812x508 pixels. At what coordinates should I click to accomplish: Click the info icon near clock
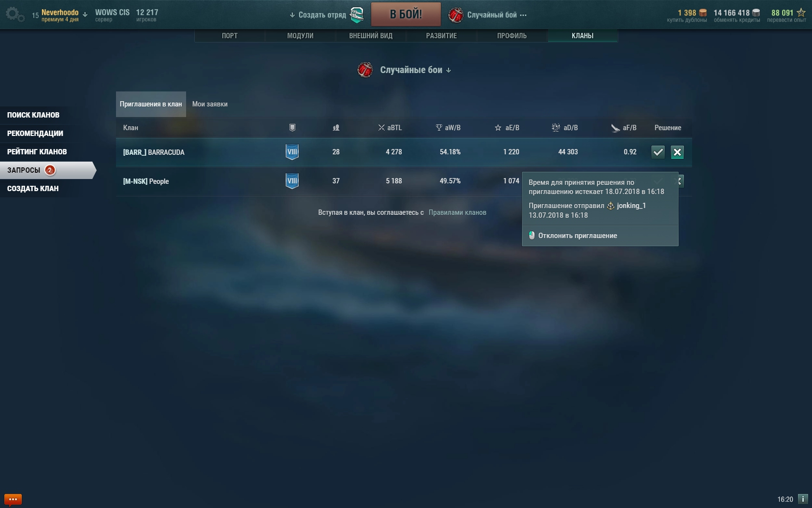click(803, 499)
